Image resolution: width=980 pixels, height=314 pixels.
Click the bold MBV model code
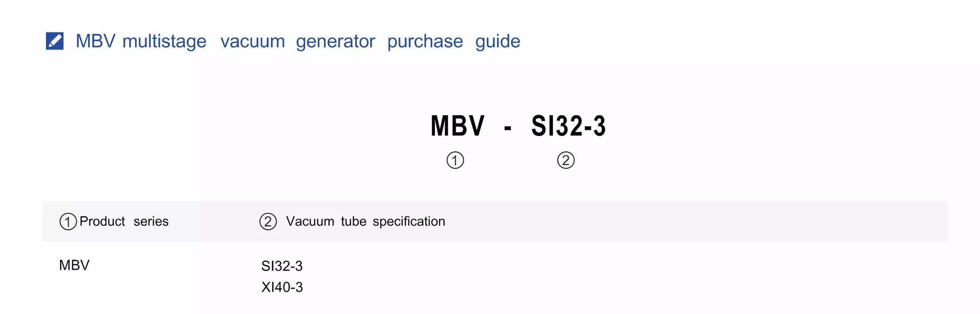(x=457, y=126)
